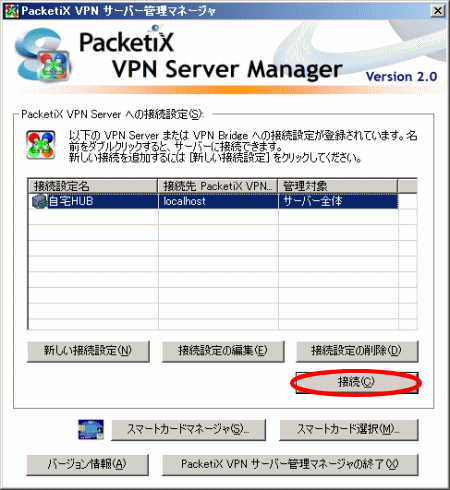Screen dimensions: 450x490
Task: Click empty area of connection list
Action: tap(222, 270)
